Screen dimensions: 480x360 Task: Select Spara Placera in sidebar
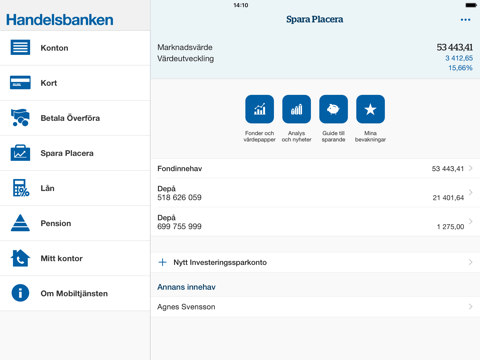[x=75, y=153]
